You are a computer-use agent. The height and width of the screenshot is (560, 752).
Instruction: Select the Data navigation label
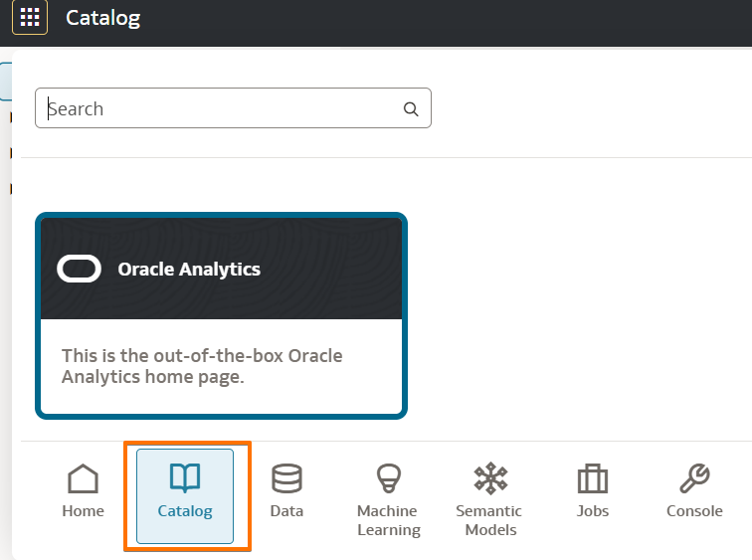pyautogui.click(x=286, y=511)
